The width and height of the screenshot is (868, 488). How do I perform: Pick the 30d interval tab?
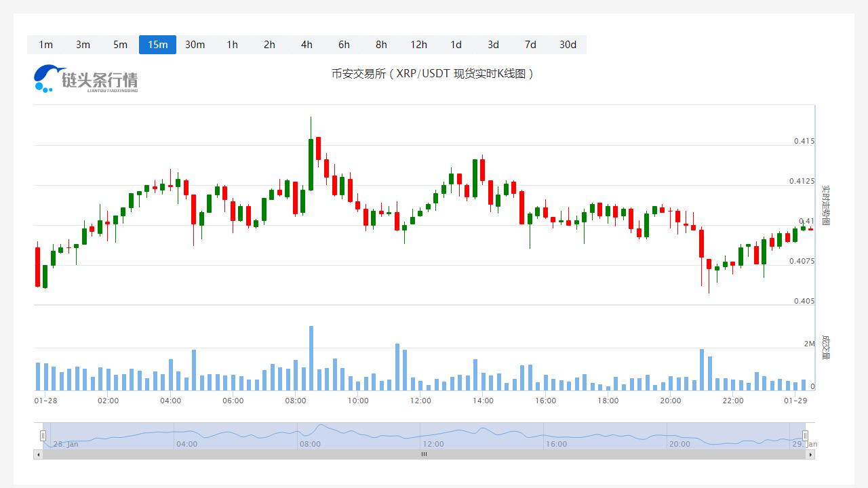coord(568,45)
